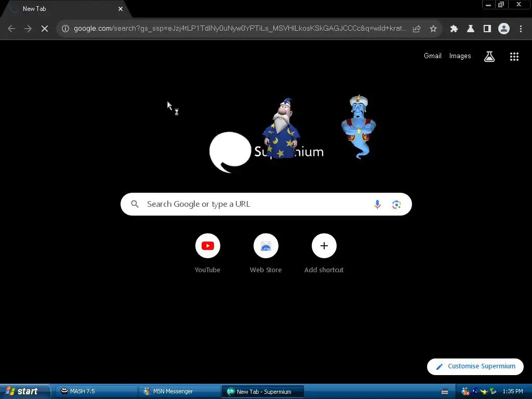Click the wizard hat tray icon
Viewport: 532px width, 399px height.
pyautogui.click(x=475, y=391)
